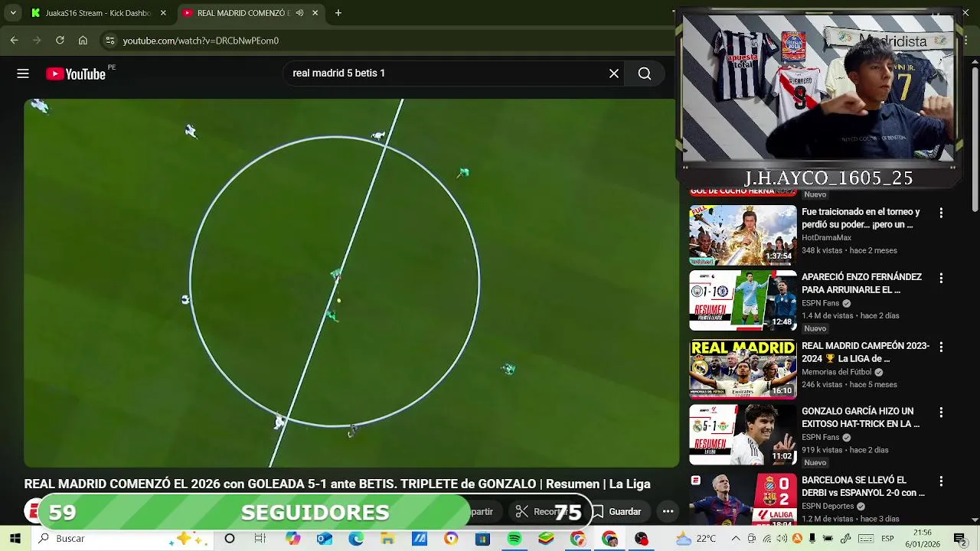Select the address bar URL youtube.com/watch
The height and width of the screenshot is (551, 980).
[201, 41]
